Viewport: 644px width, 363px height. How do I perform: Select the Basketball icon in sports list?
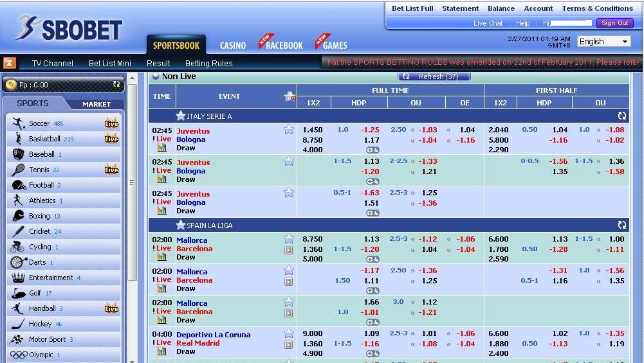pos(18,139)
